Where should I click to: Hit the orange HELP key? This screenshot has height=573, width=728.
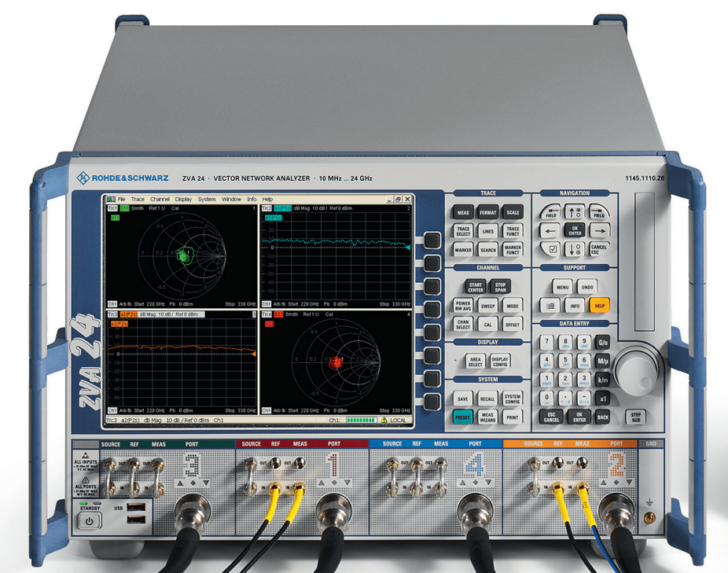599,306
